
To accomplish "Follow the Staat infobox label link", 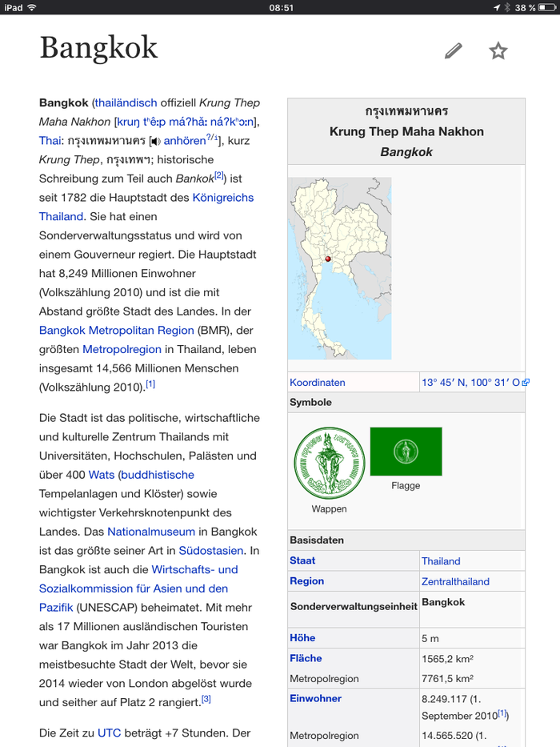I will pos(302,560).
